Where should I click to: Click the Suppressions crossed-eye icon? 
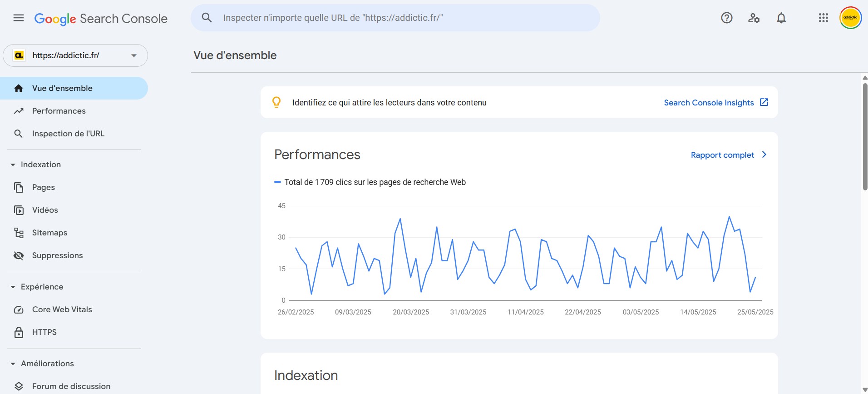[19, 255]
